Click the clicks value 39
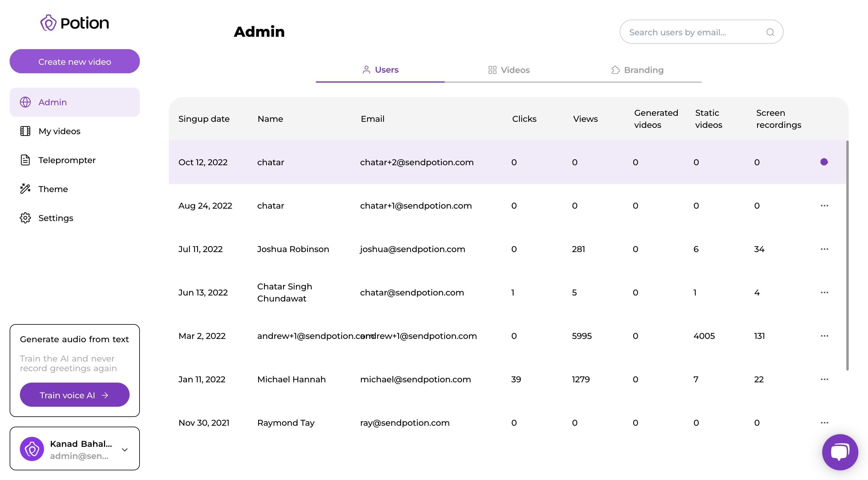 pos(516,380)
